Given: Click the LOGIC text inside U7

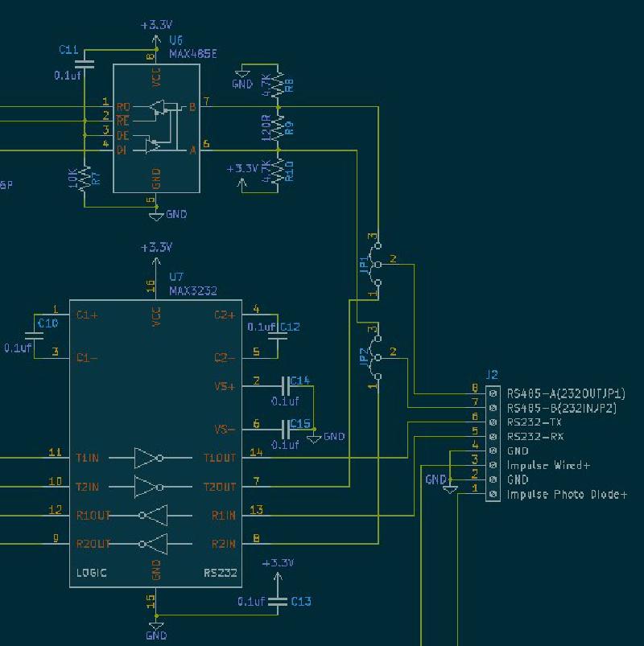Looking at the screenshot, I should pos(92,573).
